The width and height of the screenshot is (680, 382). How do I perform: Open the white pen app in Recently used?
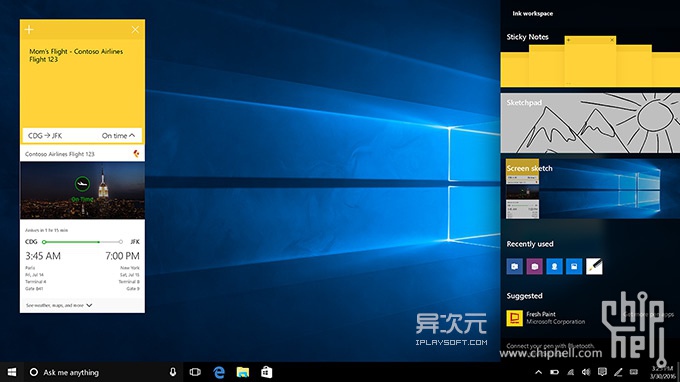[594, 266]
